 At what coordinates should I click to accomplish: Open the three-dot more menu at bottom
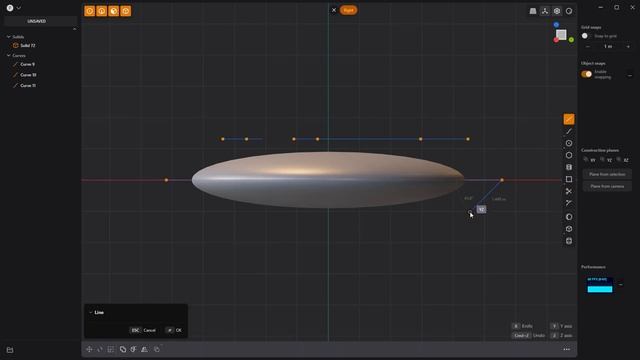(567, 349)
